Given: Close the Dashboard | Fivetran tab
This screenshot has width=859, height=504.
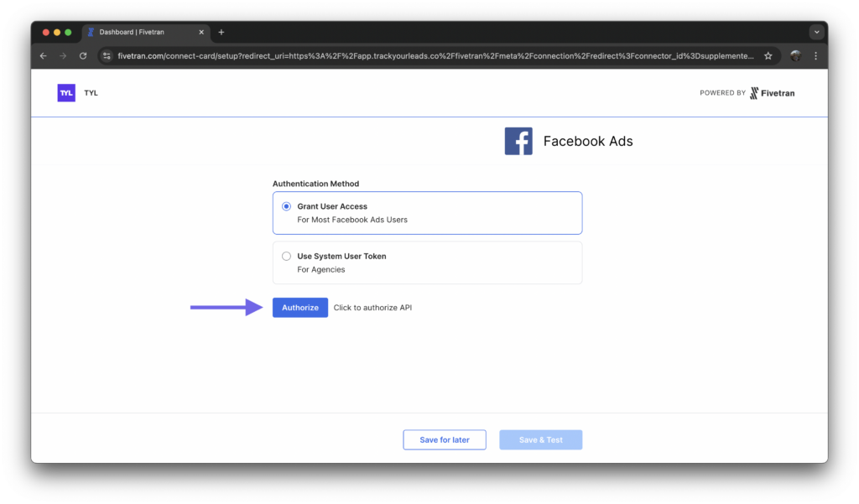Looking at the screenshot, I should 201,33.
